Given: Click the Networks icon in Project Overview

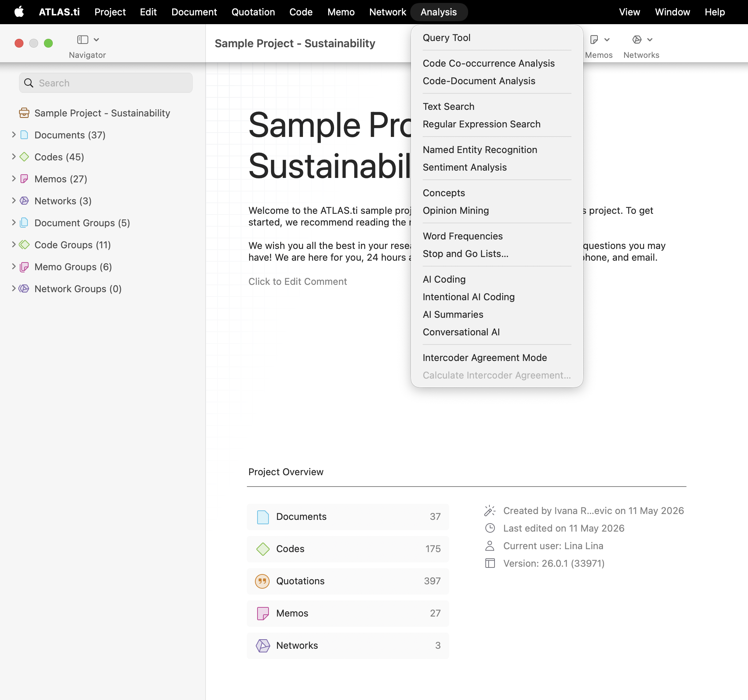Looking at the screenshot, I should pyautogui.click(x=263, y=645).
